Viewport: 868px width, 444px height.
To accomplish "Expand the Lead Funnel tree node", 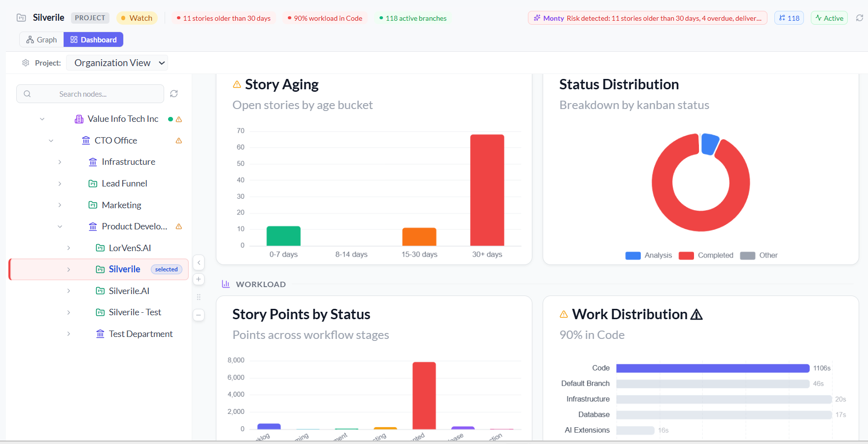I will (60, 184).
